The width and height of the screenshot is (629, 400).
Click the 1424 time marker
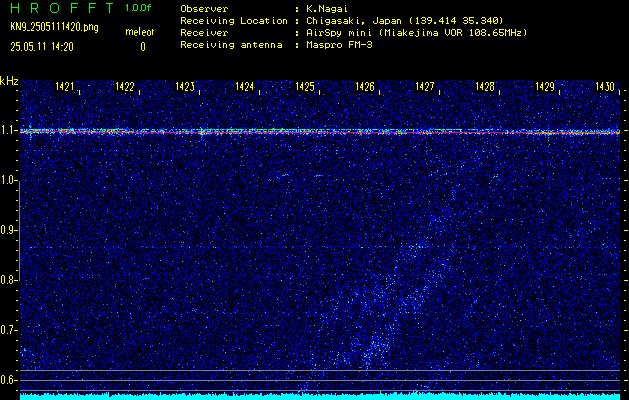coord(245,86)
